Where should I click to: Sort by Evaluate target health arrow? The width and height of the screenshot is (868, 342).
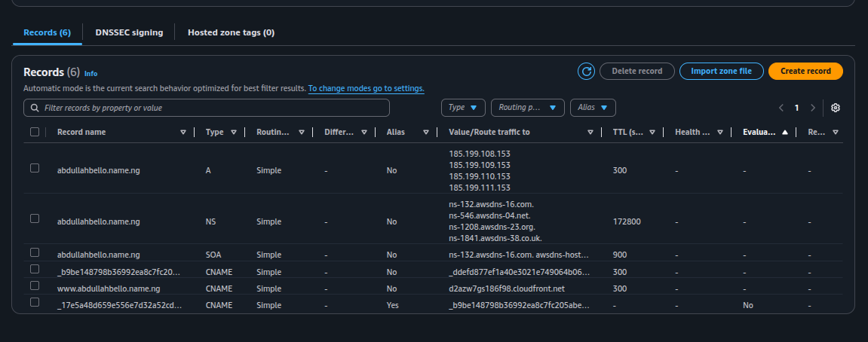tap(784, 133)
